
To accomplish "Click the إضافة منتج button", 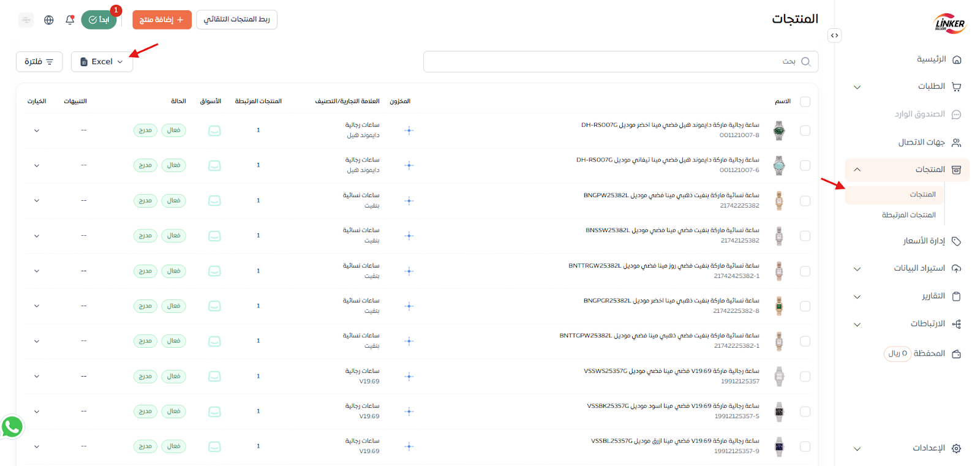I will point(162,20).
